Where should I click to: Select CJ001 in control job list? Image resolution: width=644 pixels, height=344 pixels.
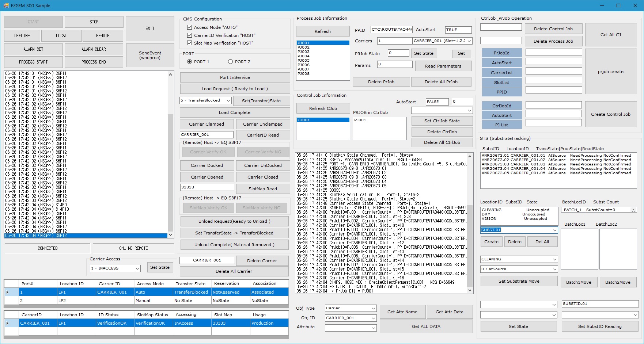point(304,120)
